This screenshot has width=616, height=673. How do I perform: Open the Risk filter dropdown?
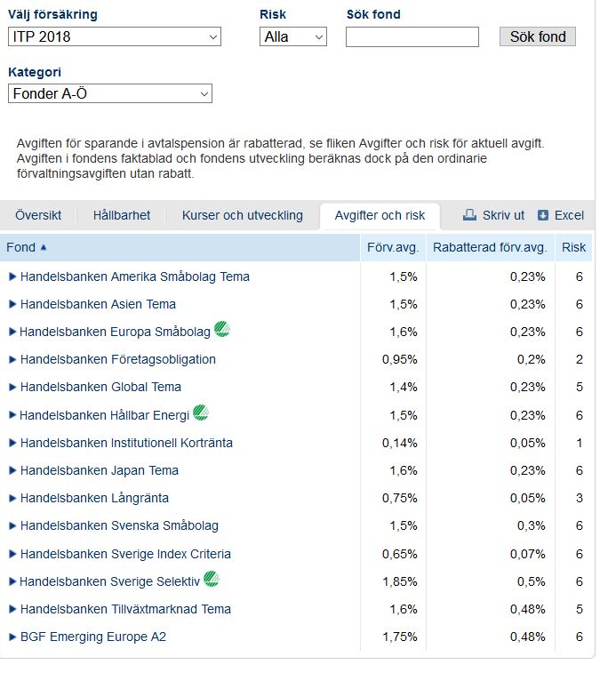(293, 37)
